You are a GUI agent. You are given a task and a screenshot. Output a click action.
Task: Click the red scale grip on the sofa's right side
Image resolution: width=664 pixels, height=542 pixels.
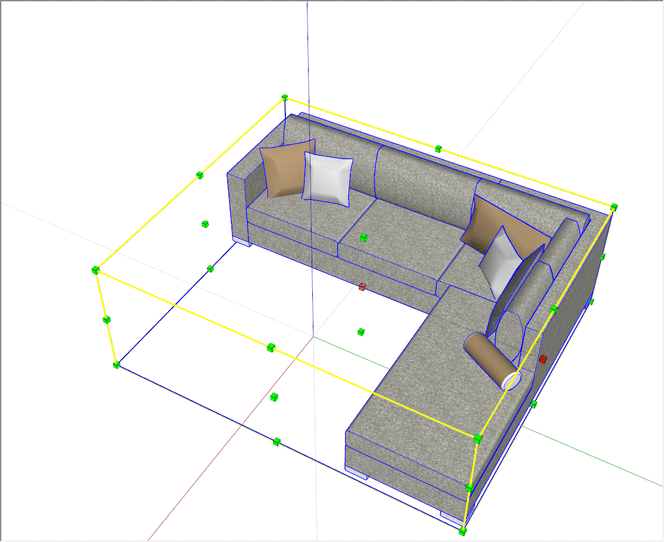[x=543, y=358]
